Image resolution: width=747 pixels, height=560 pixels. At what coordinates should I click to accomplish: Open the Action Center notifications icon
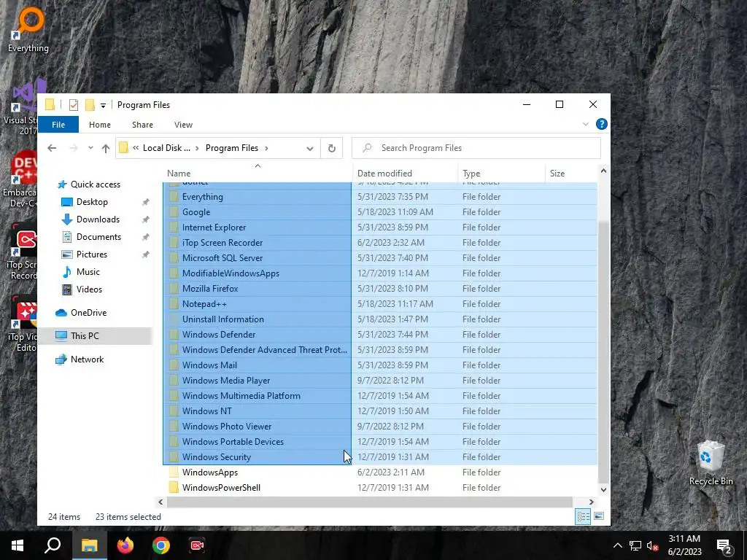(724, 546)
